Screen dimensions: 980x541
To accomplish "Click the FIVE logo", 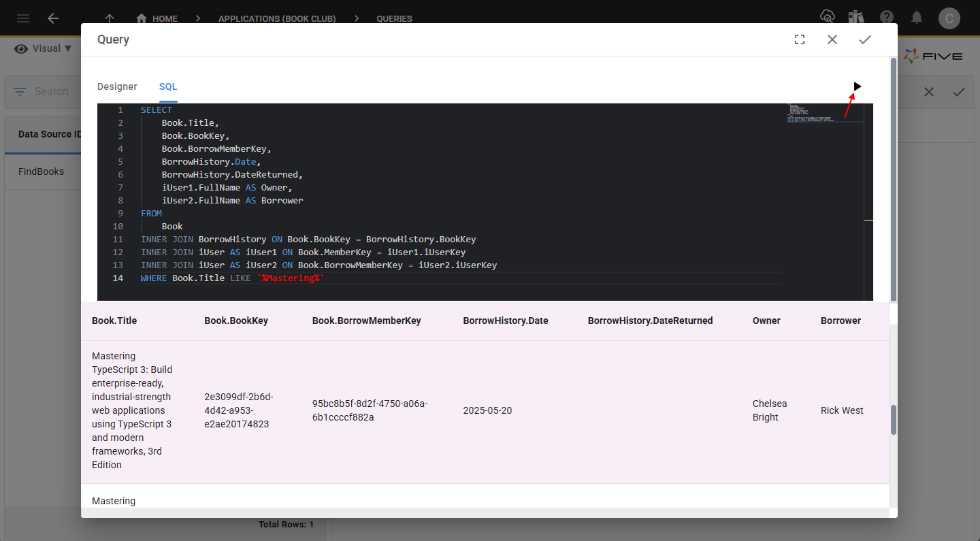I will click(x=933, y=56).
